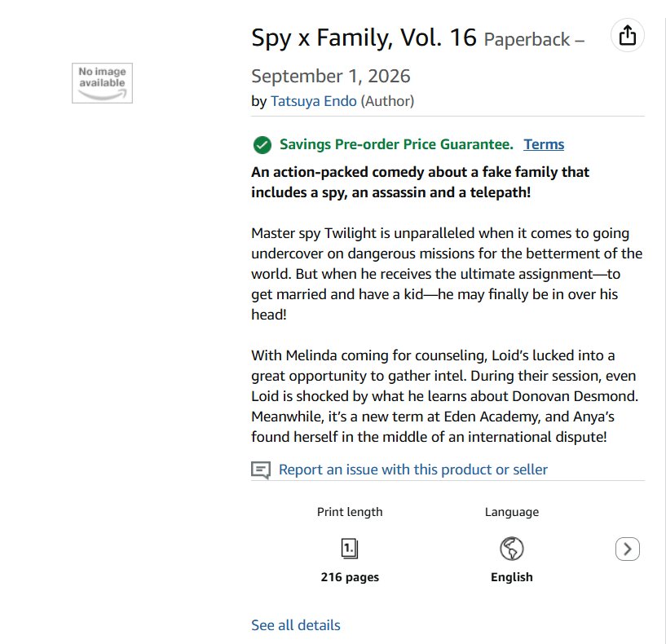Click the September 1, 2026 release date

click(x=330, y=77)
